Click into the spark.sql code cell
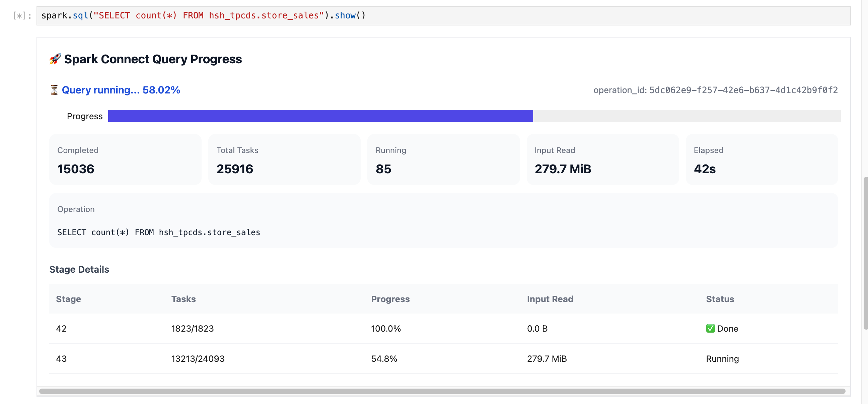This screenshot has height=404, width=868. [x=443, y=15]
